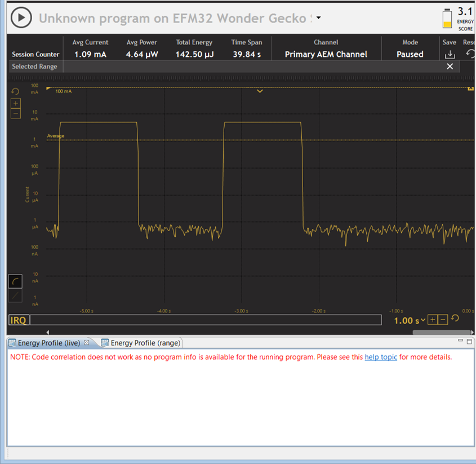Click the IRQ label button
Viewport: 476px width, 464px height.
click(19, 320)
